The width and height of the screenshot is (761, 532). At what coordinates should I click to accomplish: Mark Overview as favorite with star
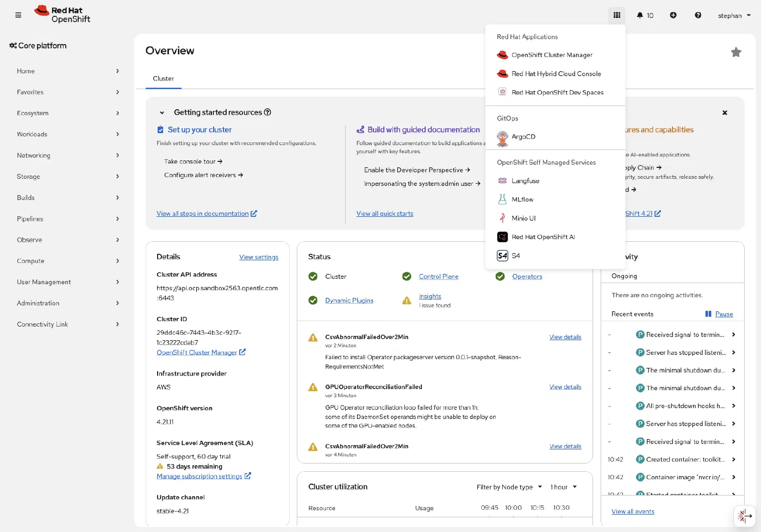(x=736, y=52)
